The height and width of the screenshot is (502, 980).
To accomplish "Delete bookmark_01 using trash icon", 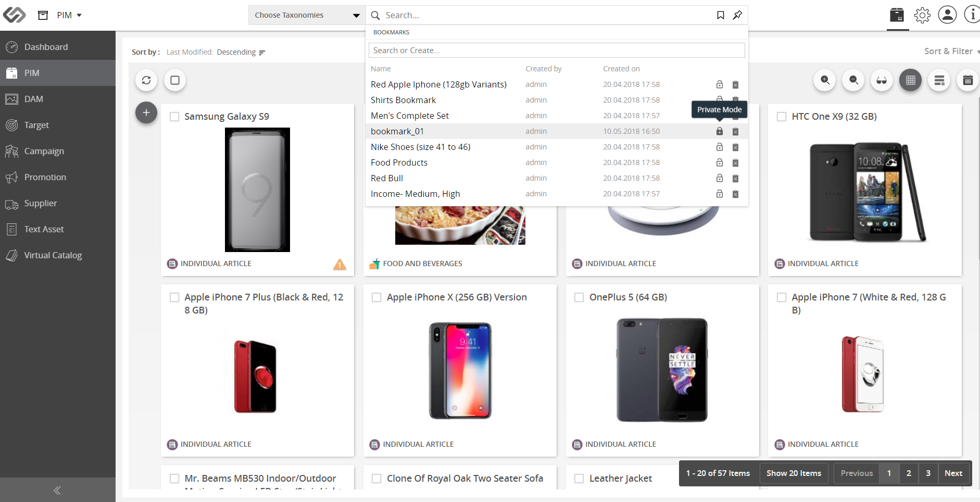I will [735, 132].
